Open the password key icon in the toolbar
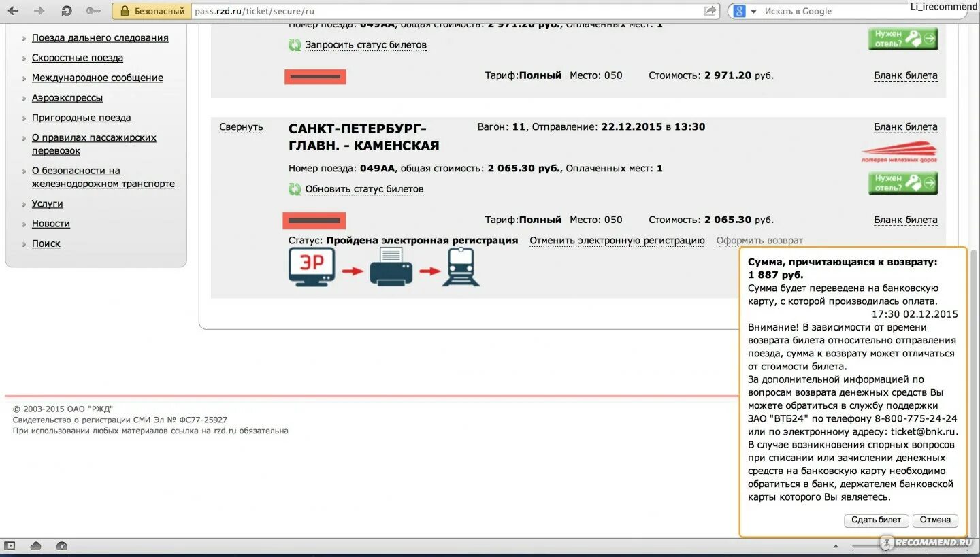Viewport: 980px width, 557px height. click(x=93, y=11)
